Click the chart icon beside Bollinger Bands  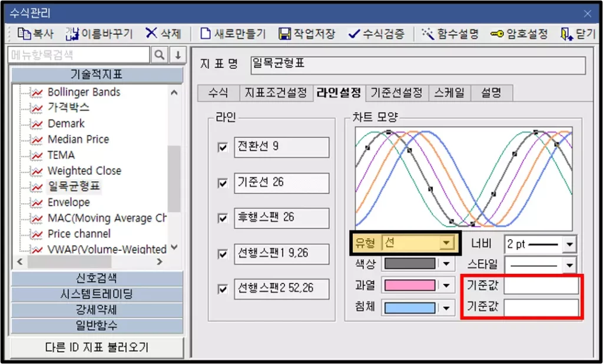coord(37,92)
